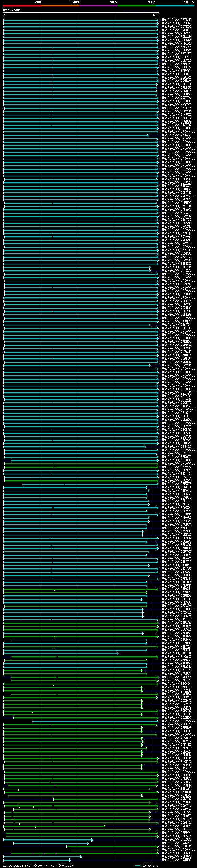Viewport: 197px width, 868px height.
Task: Open the UniRef100_A7P222 entry
Action: tap(177, 33)
